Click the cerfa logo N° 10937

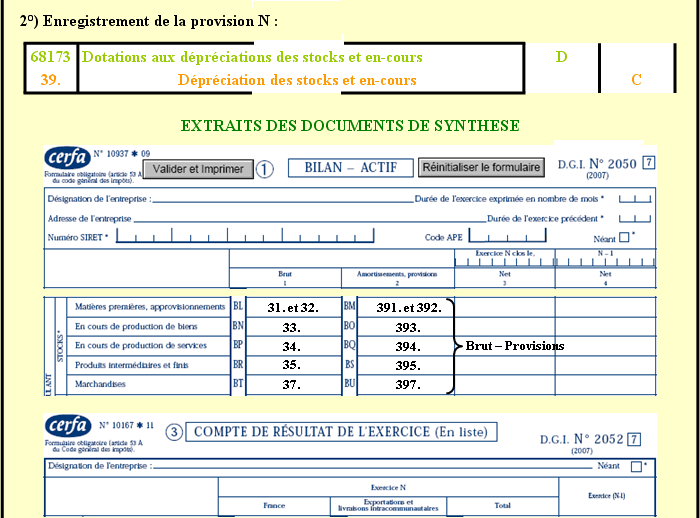(x=67, y=159)
